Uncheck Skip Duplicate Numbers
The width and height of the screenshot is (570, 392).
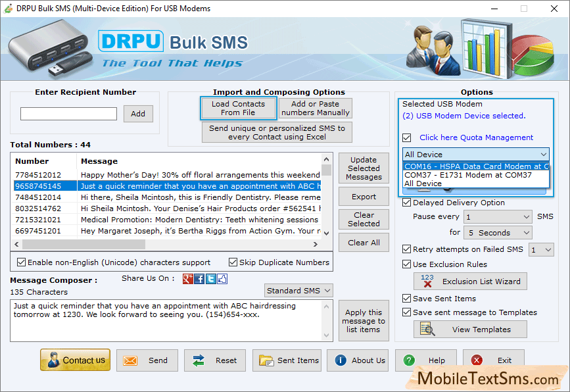coord(233,262)
